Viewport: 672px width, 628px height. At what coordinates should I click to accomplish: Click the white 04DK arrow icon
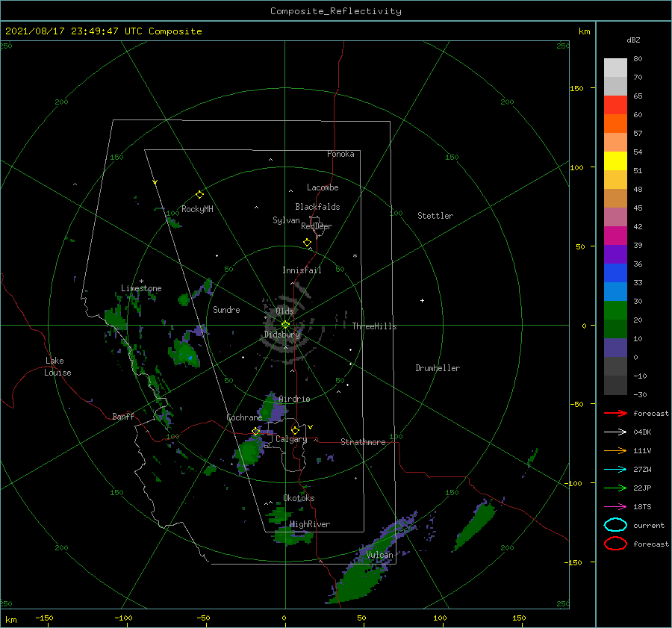[615, 432]
